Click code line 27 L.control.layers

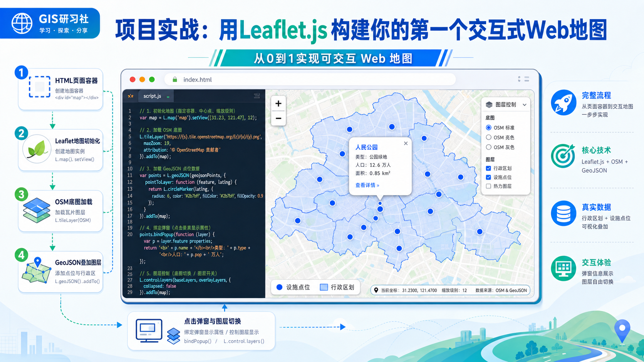(185, 280)
